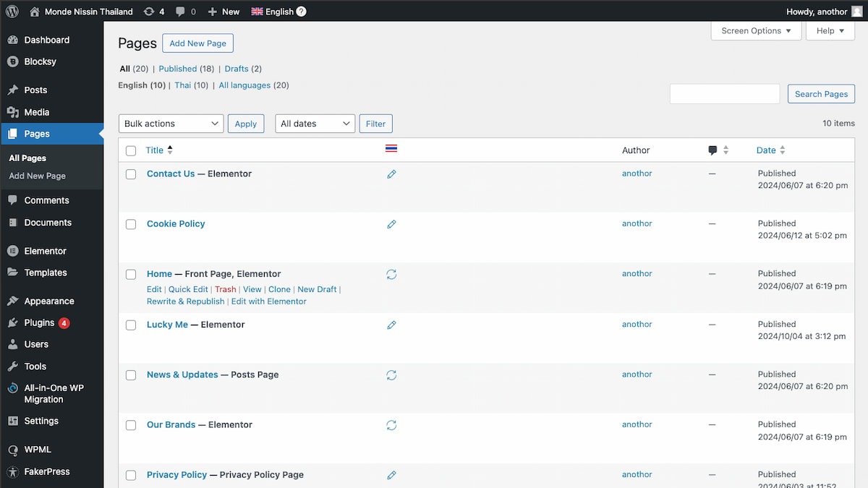Filter list by Drafts (2)
This screenshot has height=488, width=868.
pyautogui.click(x=243, y=69)
